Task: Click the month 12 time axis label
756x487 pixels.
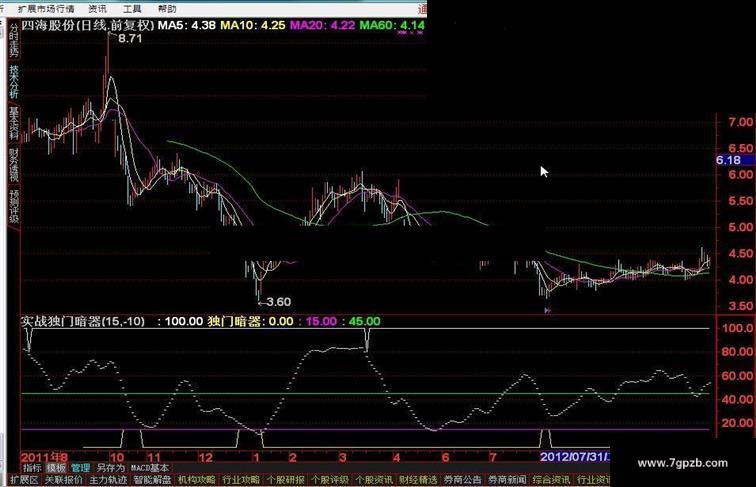Action: 205,457
